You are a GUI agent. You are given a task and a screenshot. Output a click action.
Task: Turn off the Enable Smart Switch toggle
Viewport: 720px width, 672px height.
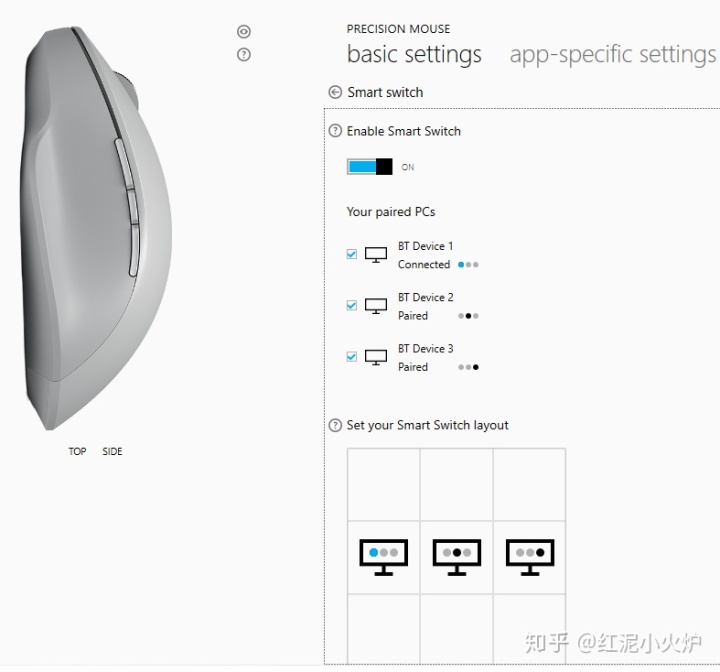tap(370, 167)
